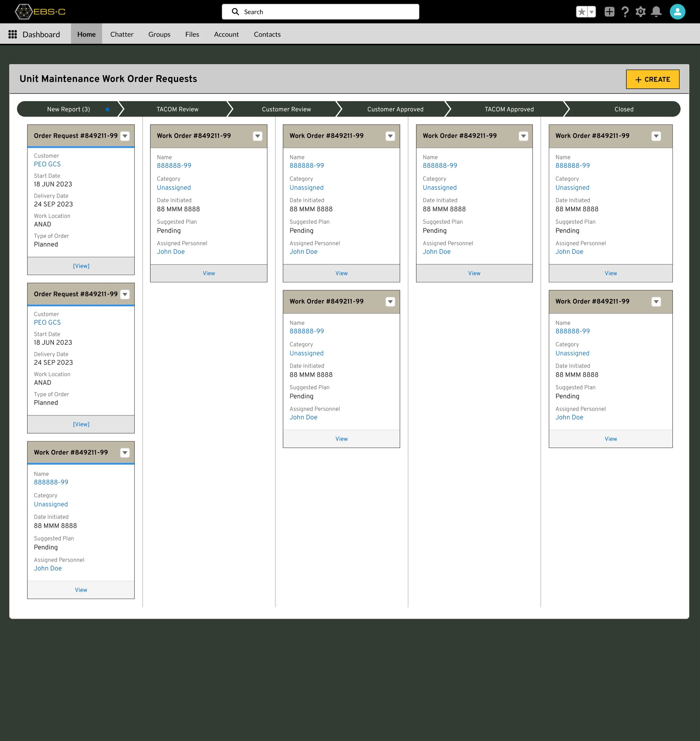Select the Closed stage in path

624,109
